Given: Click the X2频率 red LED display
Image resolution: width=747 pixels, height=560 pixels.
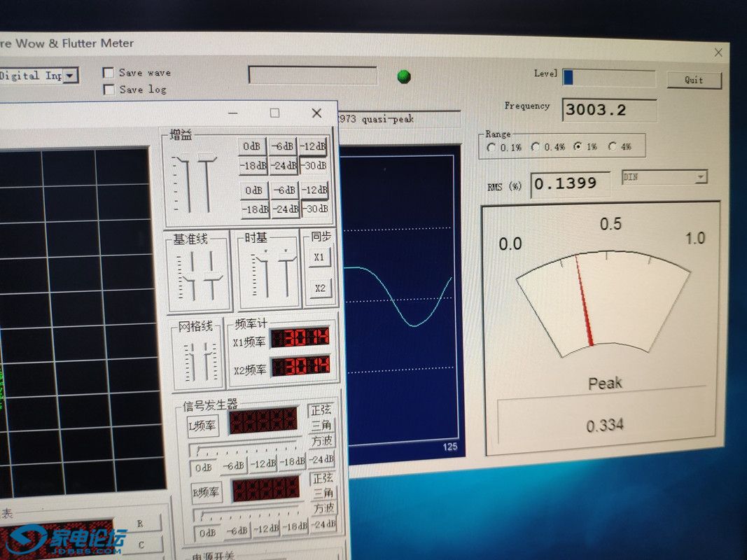Looking at the screenshot, I should (300, 366).
